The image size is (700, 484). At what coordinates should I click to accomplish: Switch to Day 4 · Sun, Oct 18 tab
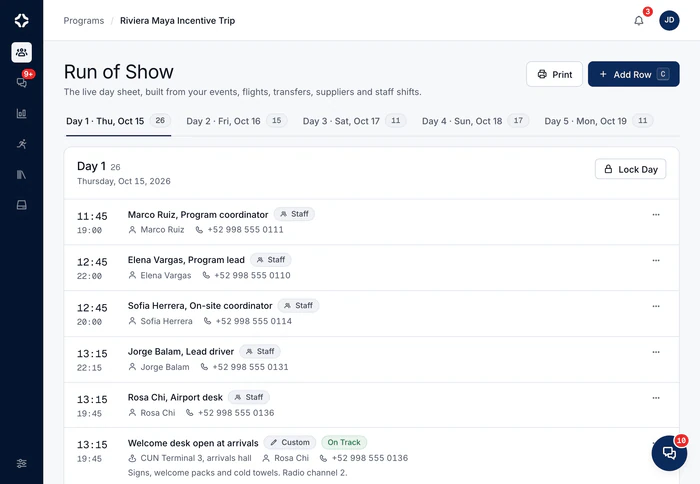point(475,121)
